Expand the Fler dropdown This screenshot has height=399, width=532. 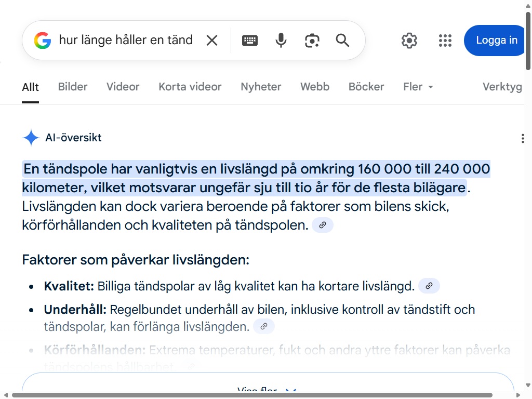point(418,87)
